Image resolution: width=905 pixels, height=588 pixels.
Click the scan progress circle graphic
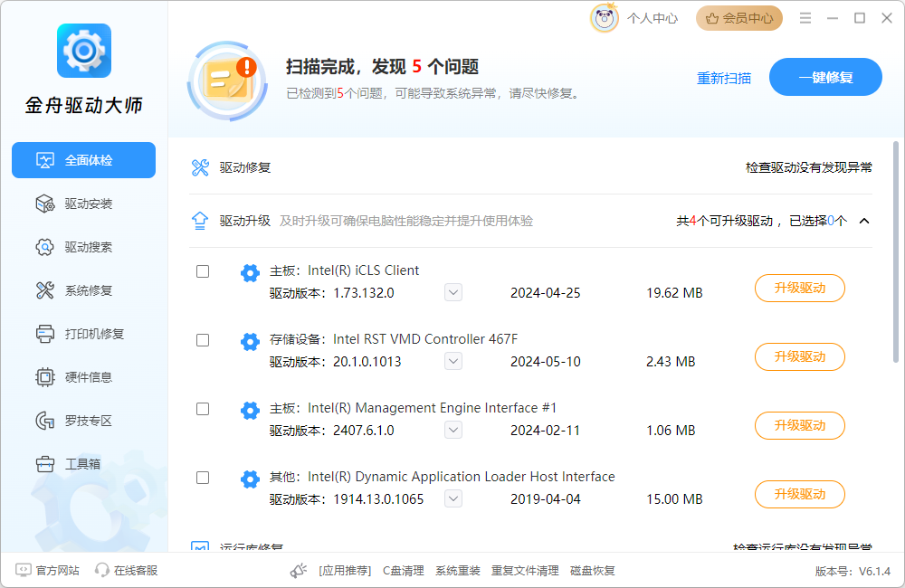coord(226,81)
